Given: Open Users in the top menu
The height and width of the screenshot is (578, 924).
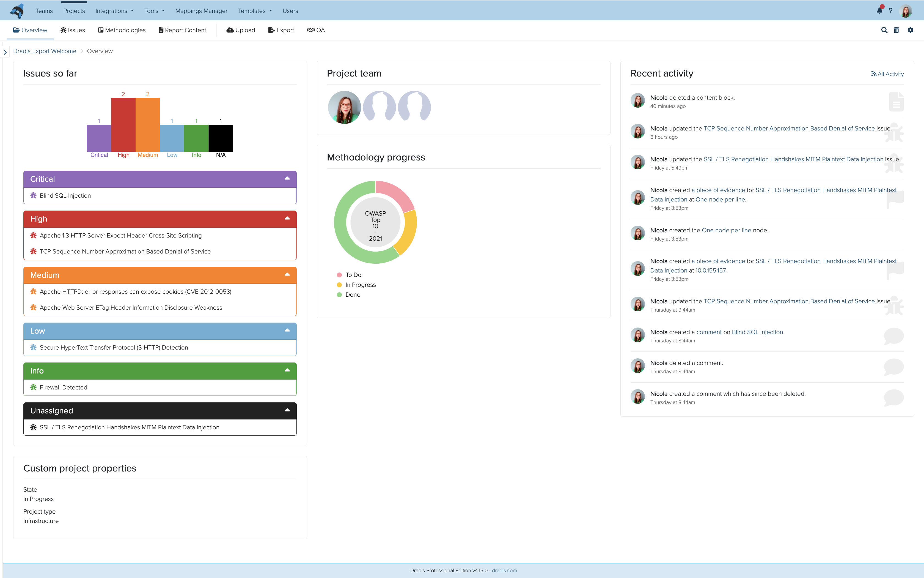Looking at the screenshot, I should [290, 11].
